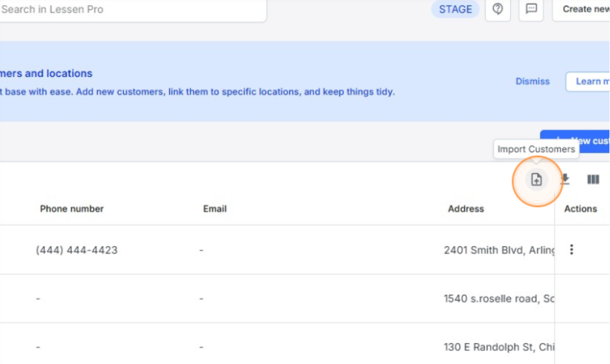610x364 pixels.
Task: Click the Create new button
Action: [583, 9]
